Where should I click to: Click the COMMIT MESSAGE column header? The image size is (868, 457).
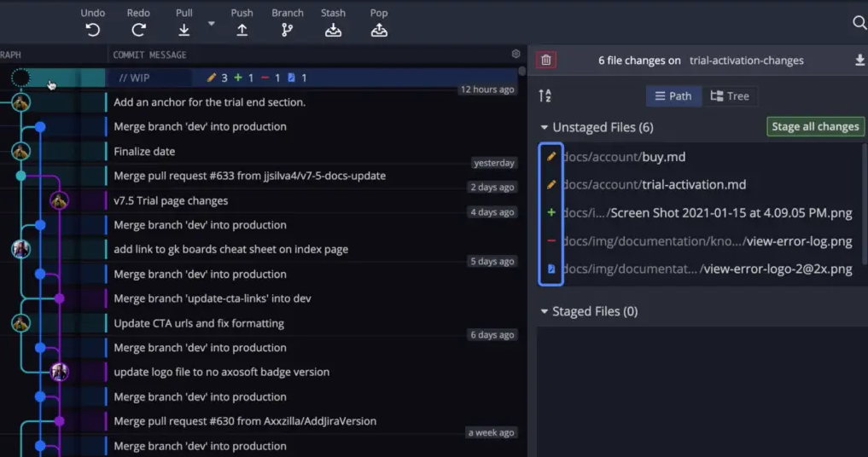[x=149, y=55]
